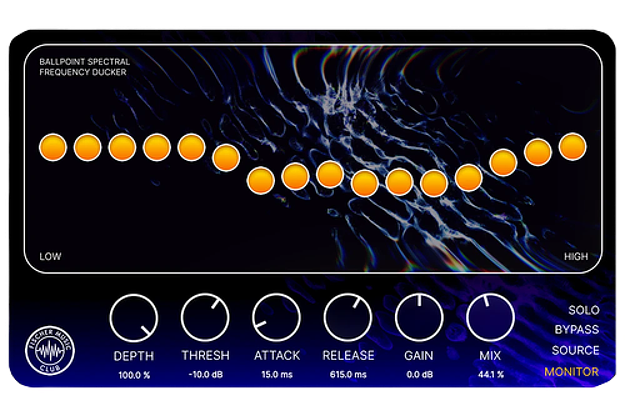Select the thirteenth orange band ball from LOW

469,178
